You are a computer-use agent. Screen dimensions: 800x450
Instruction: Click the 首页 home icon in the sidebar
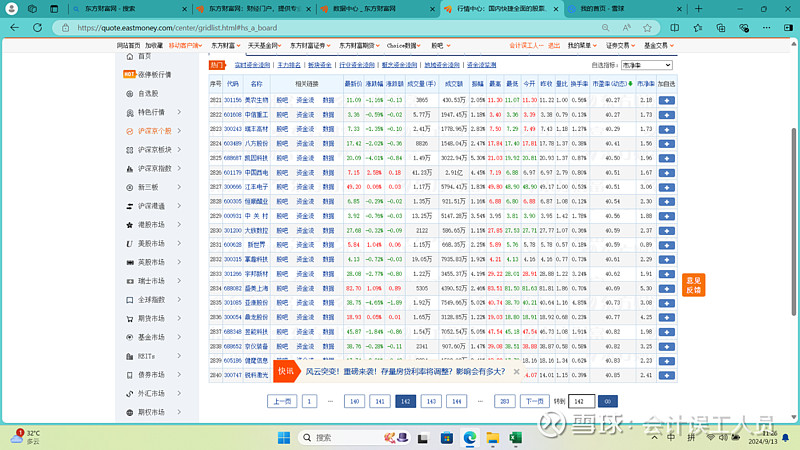pyautogui.click(x=130, y=56)
